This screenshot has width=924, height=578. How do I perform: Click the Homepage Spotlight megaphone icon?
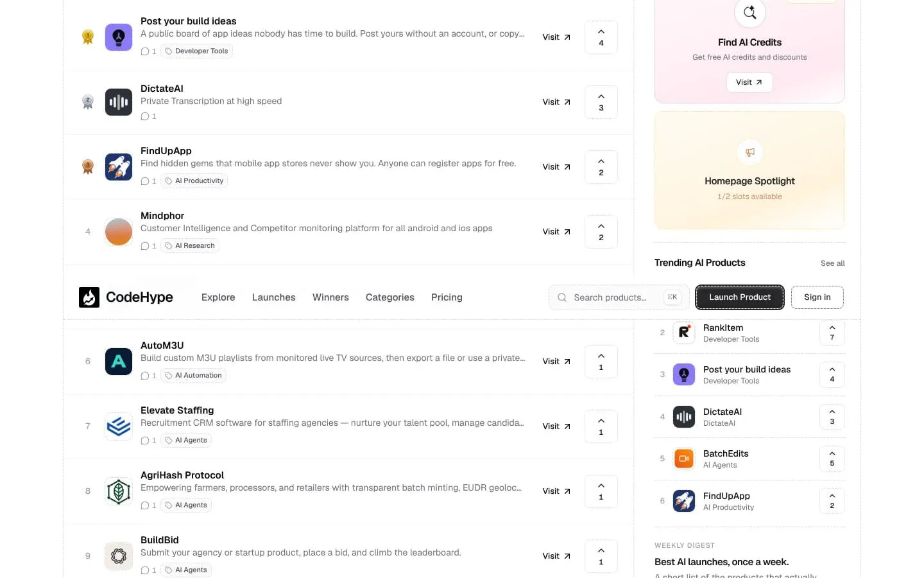coord(749,153)
